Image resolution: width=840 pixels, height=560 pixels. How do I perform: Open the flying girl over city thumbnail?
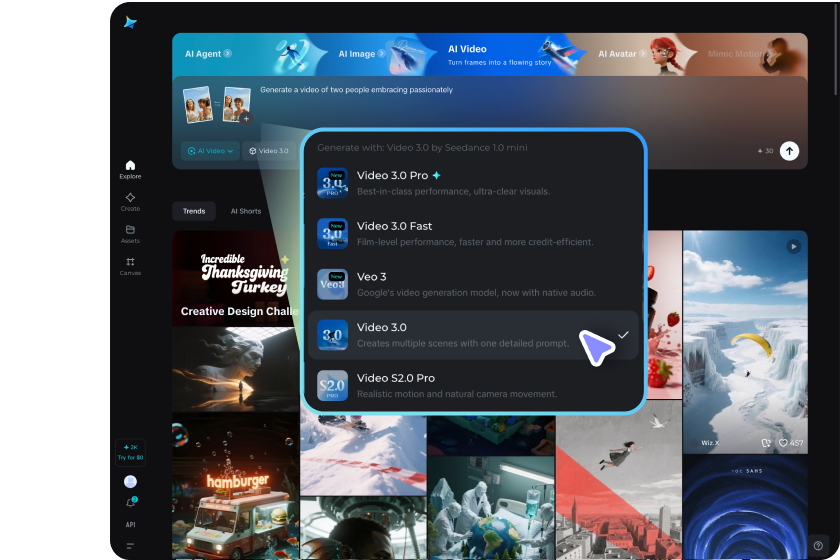click(x=619, y=480)
